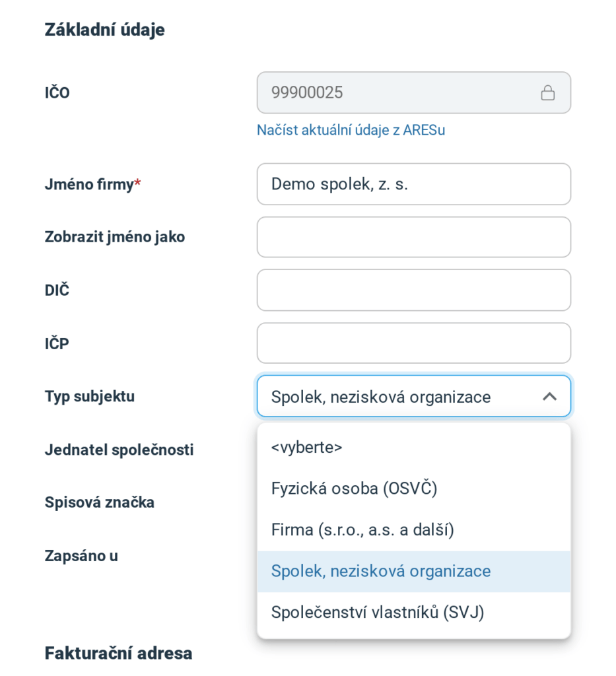Select Firma (s.r.o., a.s. a další)
Screen dimensions: 616x676
pos(414,530)
